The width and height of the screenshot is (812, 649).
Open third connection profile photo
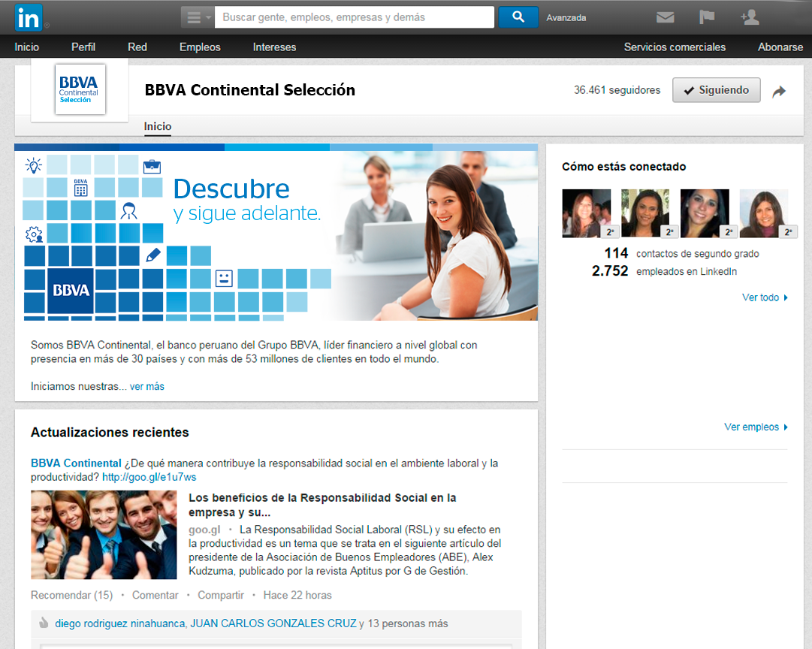coord(705,213)
